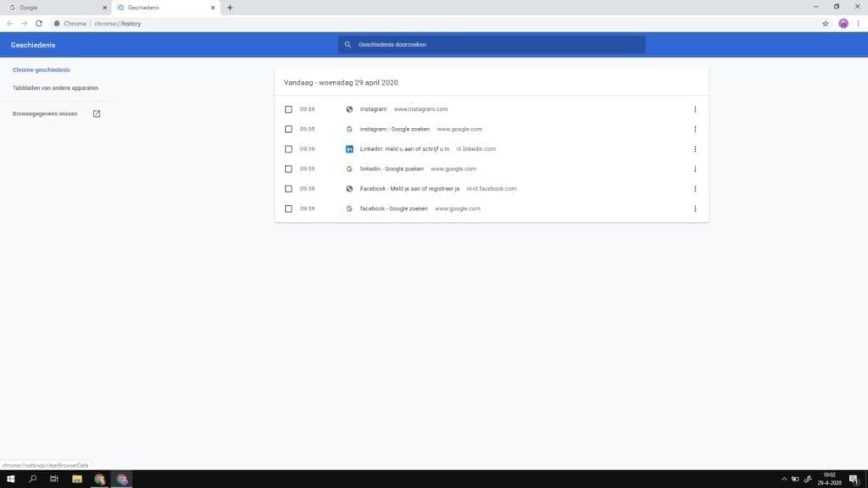Reload the history page
Image resolution: width=868 pixels, height=488 pixels.
(x=39, y=24)
